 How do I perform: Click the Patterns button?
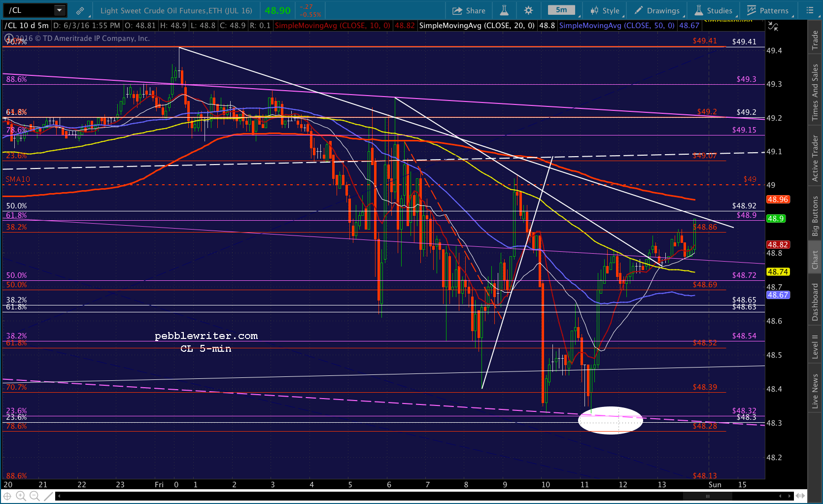click(x=768, y=10)
